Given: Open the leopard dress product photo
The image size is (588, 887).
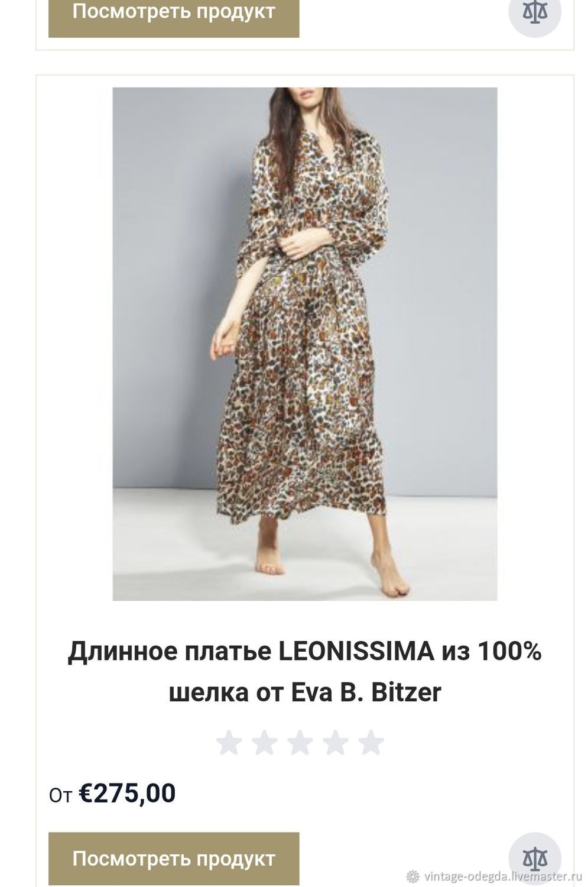Looking at the screenshot, I should coord(305,344).
